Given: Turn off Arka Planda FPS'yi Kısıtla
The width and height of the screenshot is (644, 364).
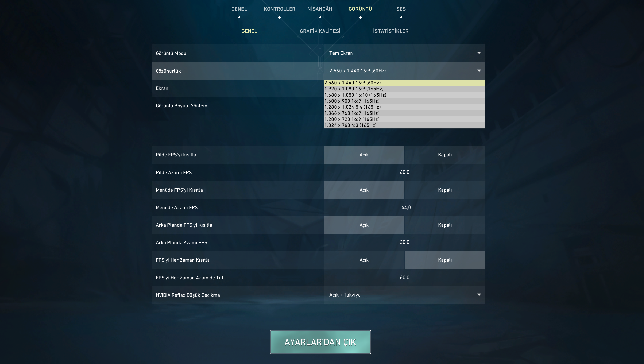Looking at the screenshot, I should coord(445,225).
